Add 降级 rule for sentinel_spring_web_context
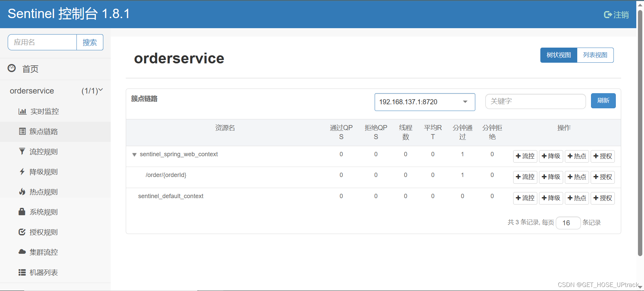The width and height of the screenshot is (644, 291). coord(551,156)
